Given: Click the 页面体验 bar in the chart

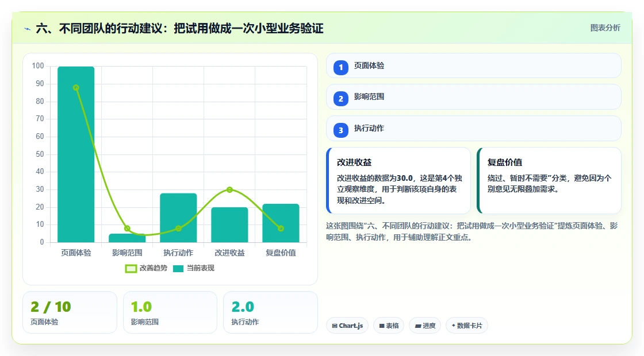Looking at the screenshot, I should coord(76,154).
